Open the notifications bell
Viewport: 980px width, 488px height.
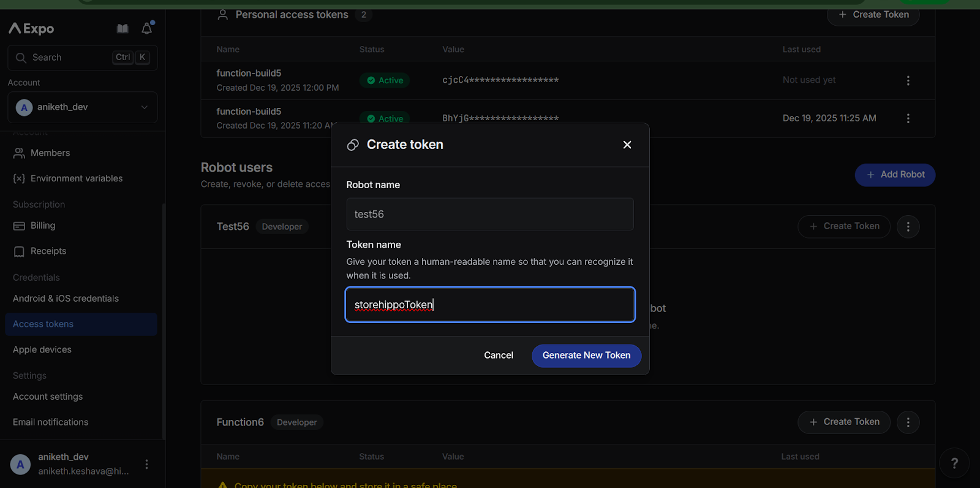[147, 29]
